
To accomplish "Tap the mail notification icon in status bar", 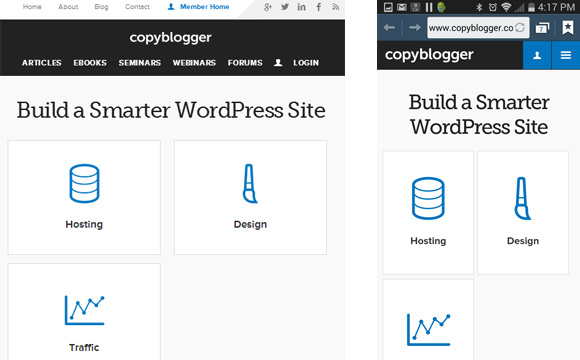I will [x=402, y=7].
